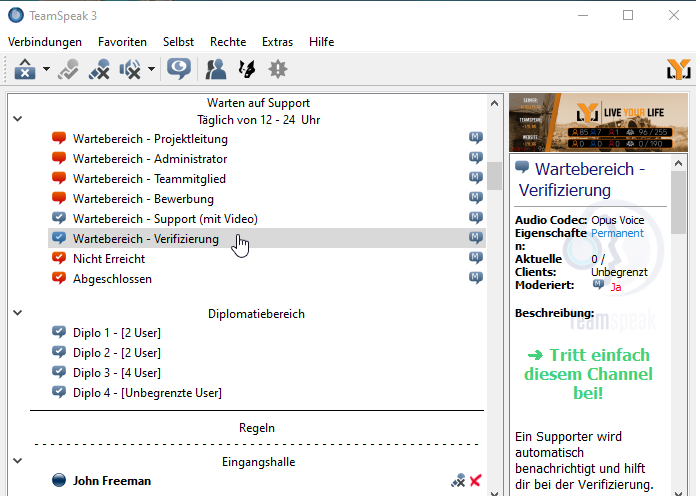Click the 'Tritt einfach diesem Channel bei!' text

pyautogui.click(x=588, y=374)
